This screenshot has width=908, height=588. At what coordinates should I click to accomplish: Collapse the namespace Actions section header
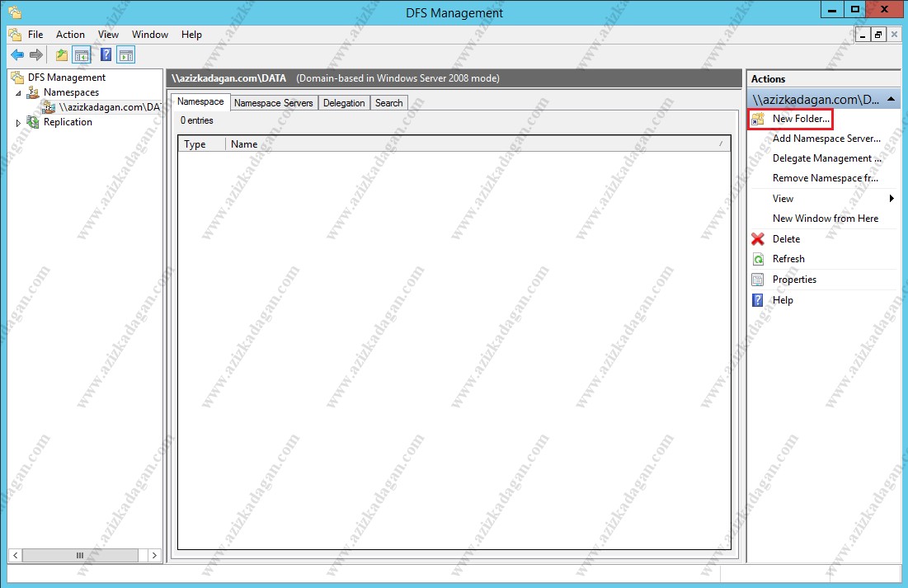893,100
